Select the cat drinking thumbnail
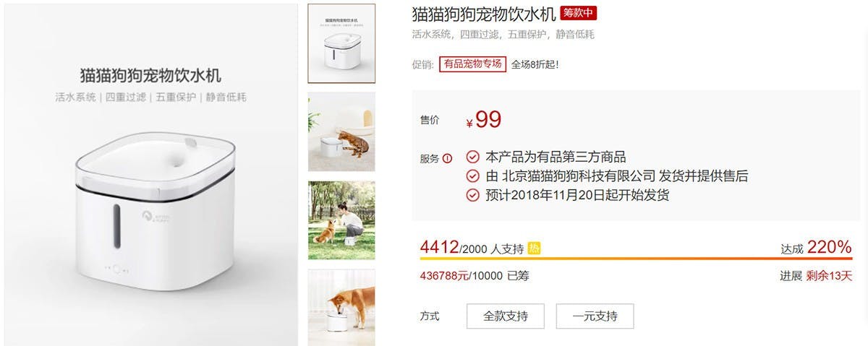The width and height of the screenshot is (868, 346). point(342,131)
